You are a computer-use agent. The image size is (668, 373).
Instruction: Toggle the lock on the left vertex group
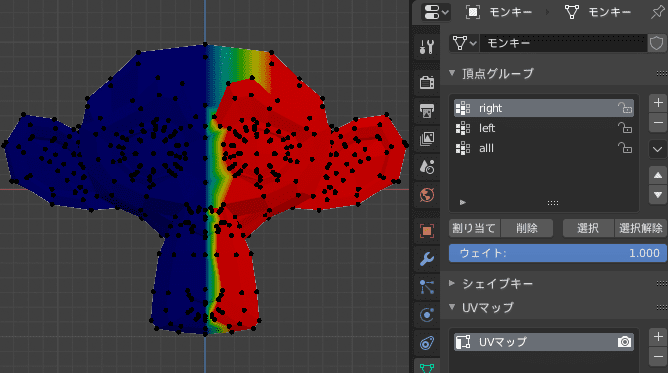tap(625, 128)
